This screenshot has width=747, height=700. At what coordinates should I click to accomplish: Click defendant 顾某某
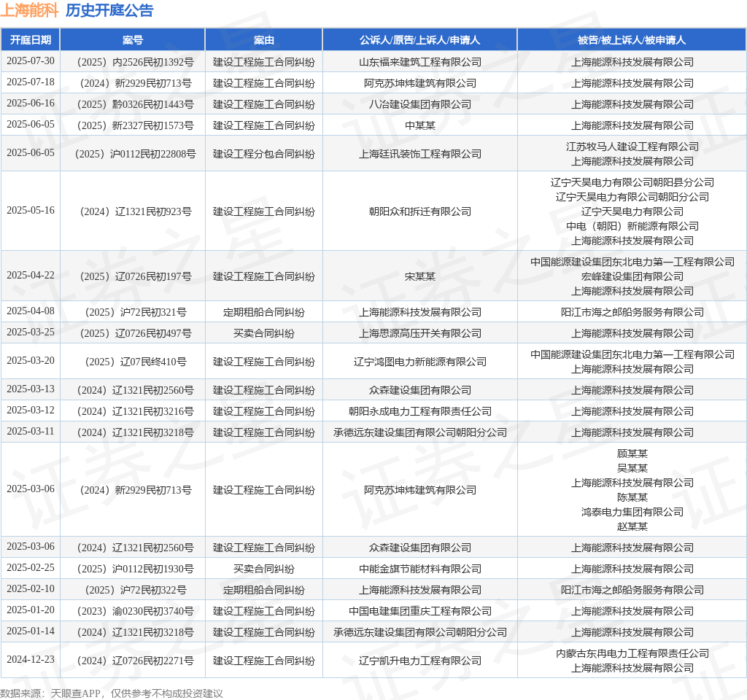(632, 454)
